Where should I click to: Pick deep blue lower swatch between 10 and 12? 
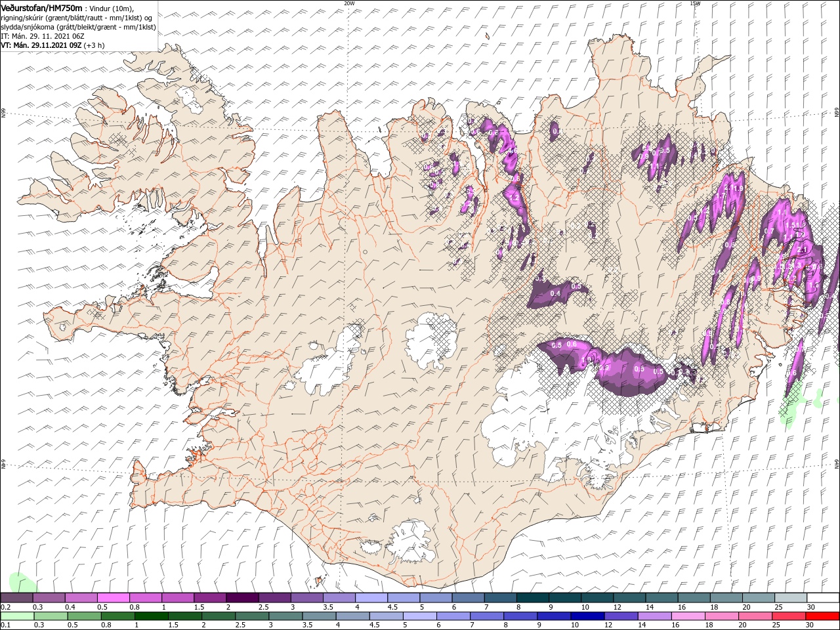point(587,616)
